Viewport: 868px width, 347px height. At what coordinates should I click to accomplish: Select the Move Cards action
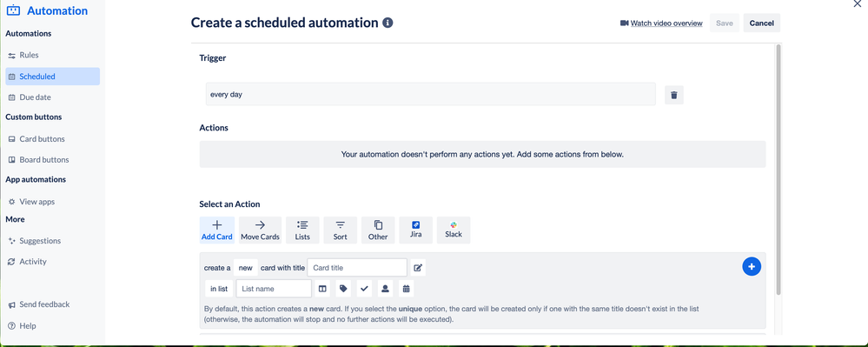(260, 230)
